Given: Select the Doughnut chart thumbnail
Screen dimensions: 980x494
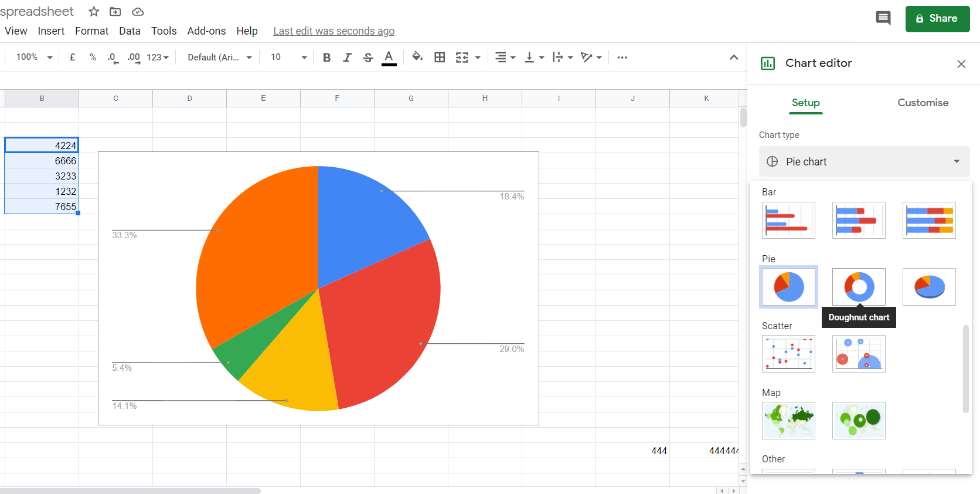Looking at the screenshot, I should (859, 287).
